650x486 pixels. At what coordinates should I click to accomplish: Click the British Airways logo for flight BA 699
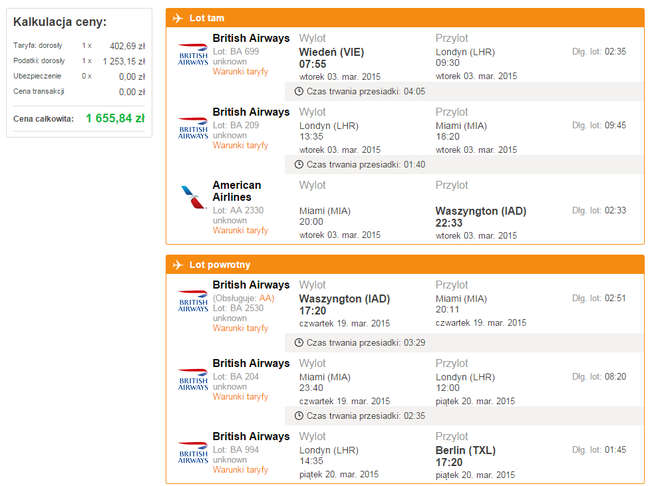click(192, 53)
